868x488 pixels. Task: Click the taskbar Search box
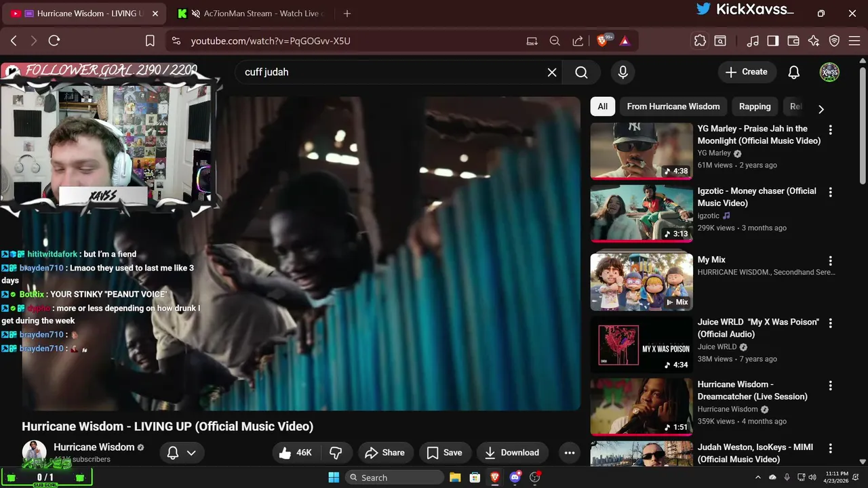coord(395,477)
